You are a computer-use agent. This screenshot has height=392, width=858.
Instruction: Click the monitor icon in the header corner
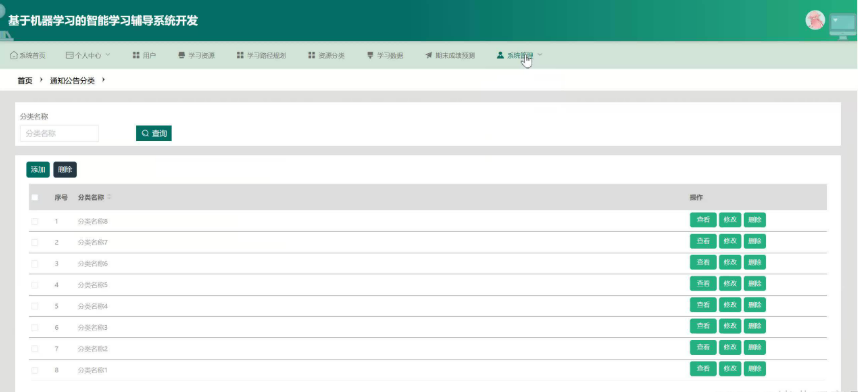click(x=842, y=26)
